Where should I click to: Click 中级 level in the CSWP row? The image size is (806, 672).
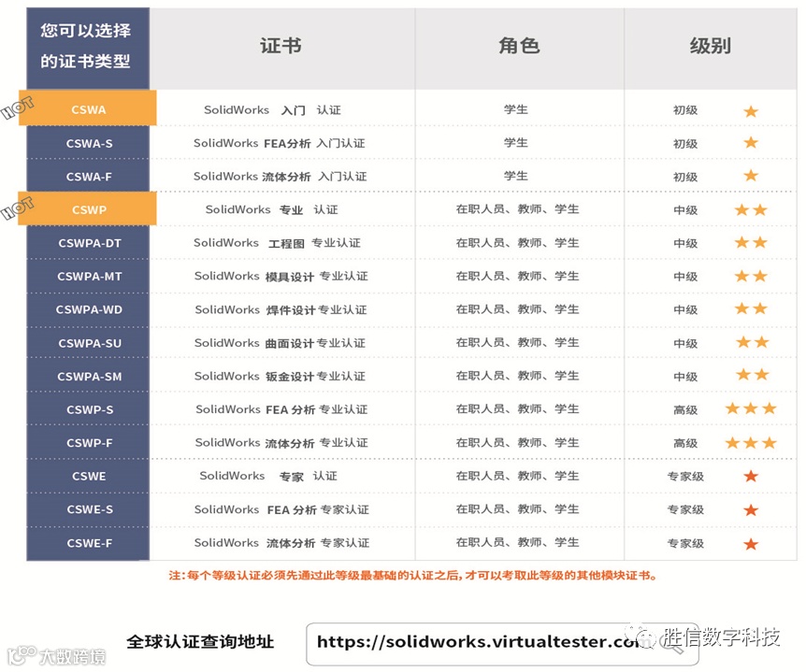click(685, 210)
